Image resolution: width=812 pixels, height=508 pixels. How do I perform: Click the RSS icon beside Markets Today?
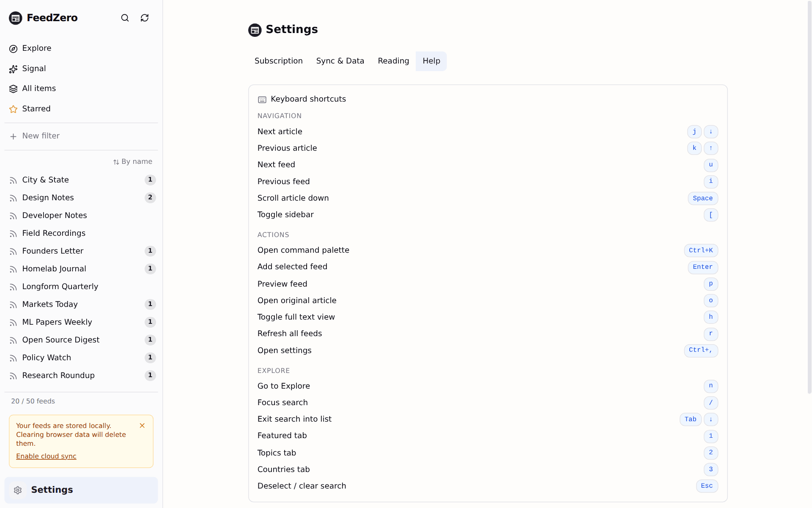pos(14,305)
